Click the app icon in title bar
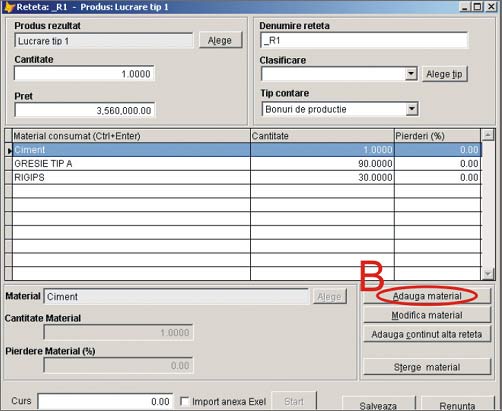This screenshot has width=502, height=411. pos(9,7)
